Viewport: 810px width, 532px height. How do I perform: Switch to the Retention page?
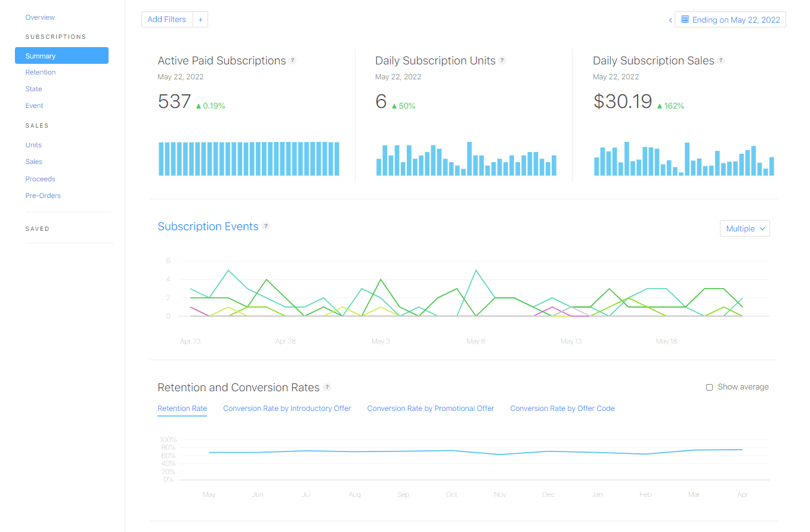point(41,72)
